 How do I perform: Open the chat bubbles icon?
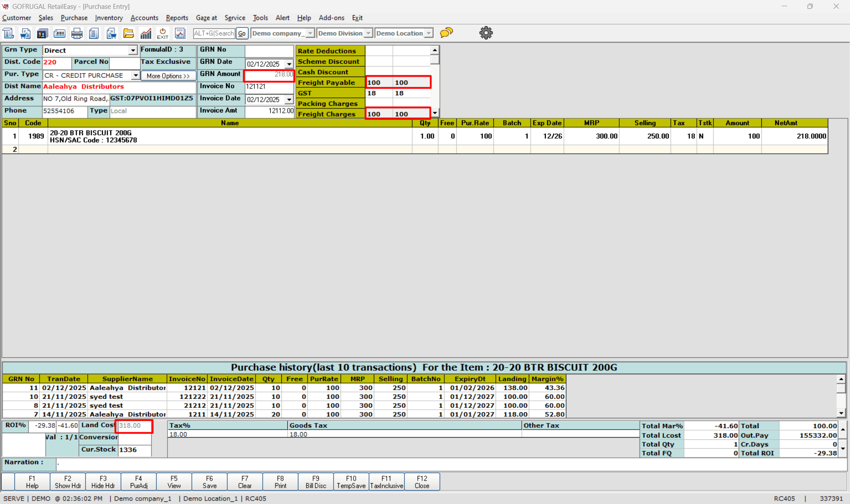(x=446, y=33)
